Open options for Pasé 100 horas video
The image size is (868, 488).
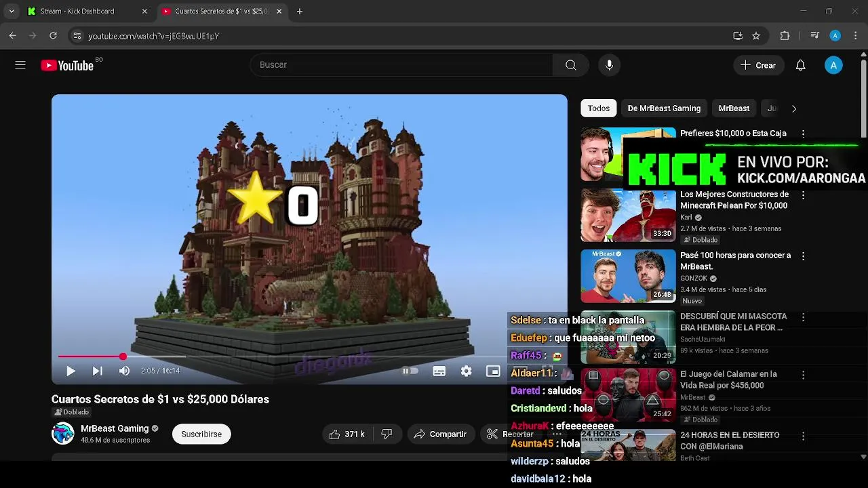point(803,256)
